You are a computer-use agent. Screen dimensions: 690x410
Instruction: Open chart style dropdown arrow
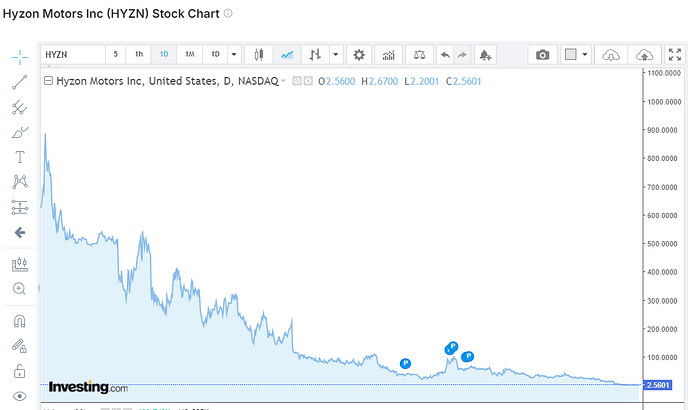(x=336, y=55)
